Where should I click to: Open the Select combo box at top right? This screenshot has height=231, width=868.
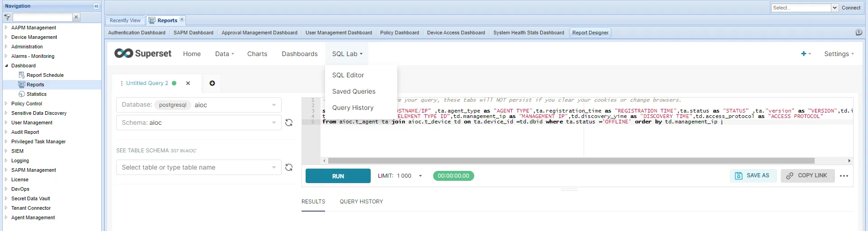[x=805, y=8]
